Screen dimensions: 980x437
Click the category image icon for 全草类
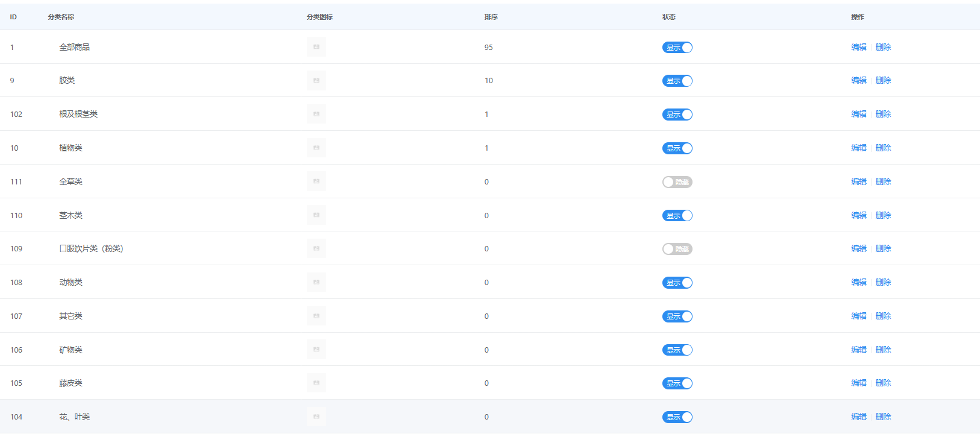(316, 181)
